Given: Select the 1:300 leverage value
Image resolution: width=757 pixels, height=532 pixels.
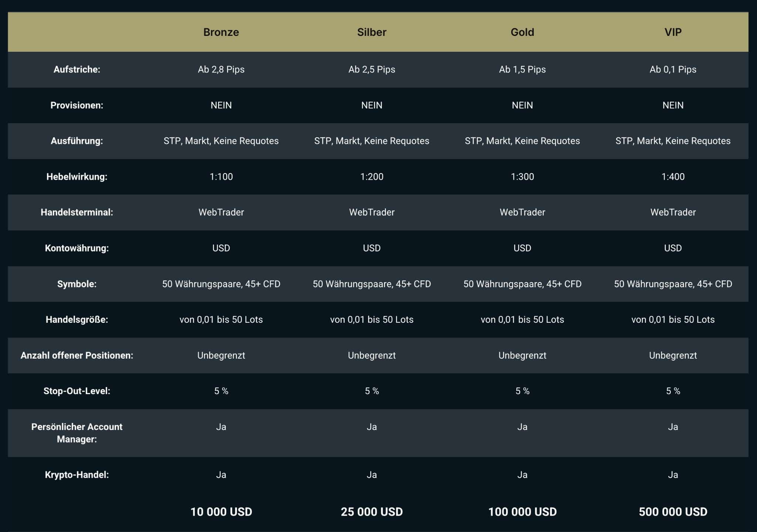Looking at the screenshot, I should coord(522,177).
